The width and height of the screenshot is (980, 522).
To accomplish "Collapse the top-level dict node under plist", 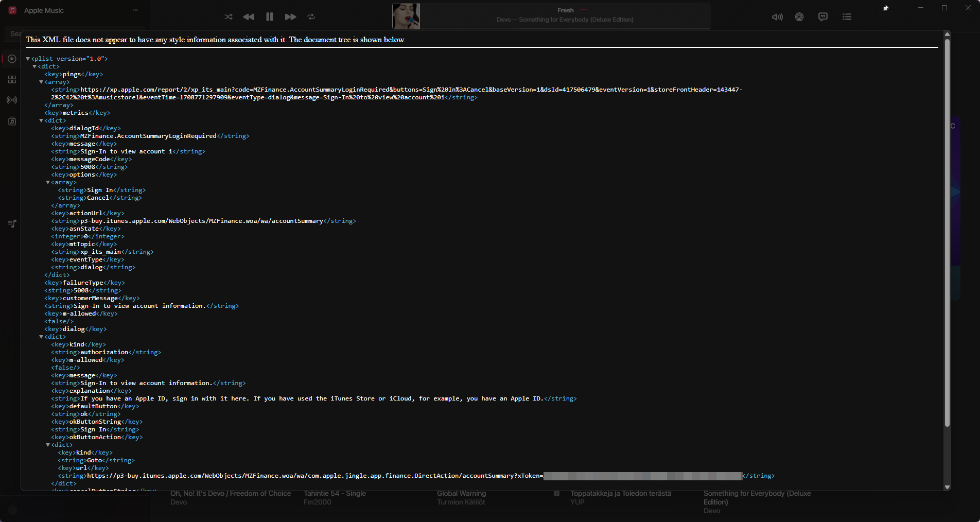I will 34,67.
